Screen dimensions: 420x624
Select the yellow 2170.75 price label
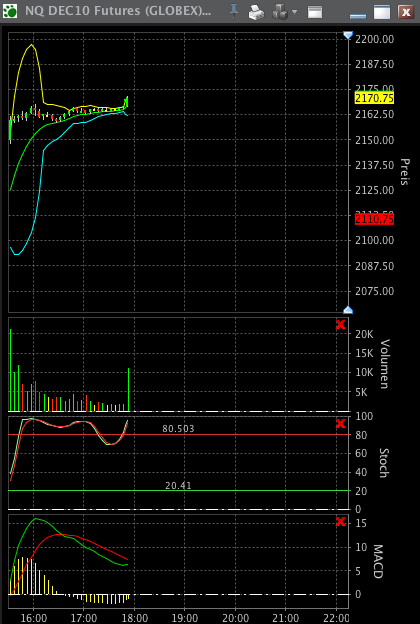coord(374,98)
